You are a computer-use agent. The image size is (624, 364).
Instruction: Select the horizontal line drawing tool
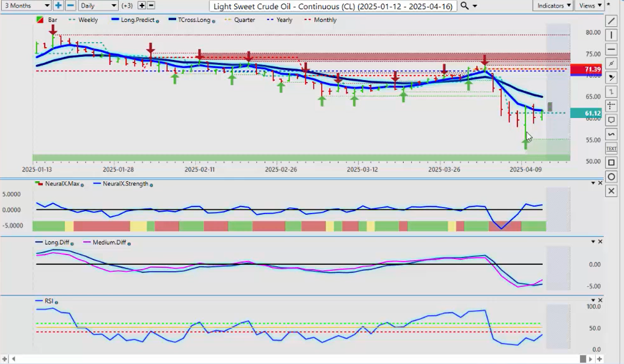(611, 50)
